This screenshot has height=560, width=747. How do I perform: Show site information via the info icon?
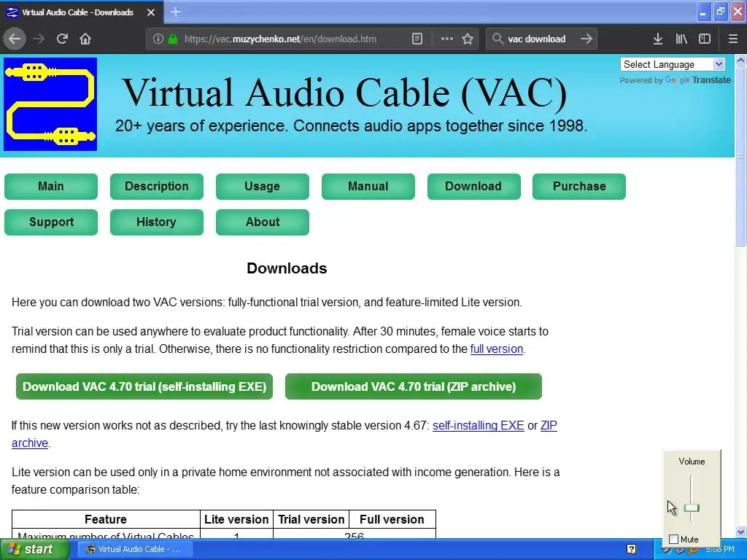[x=158, y=39]
